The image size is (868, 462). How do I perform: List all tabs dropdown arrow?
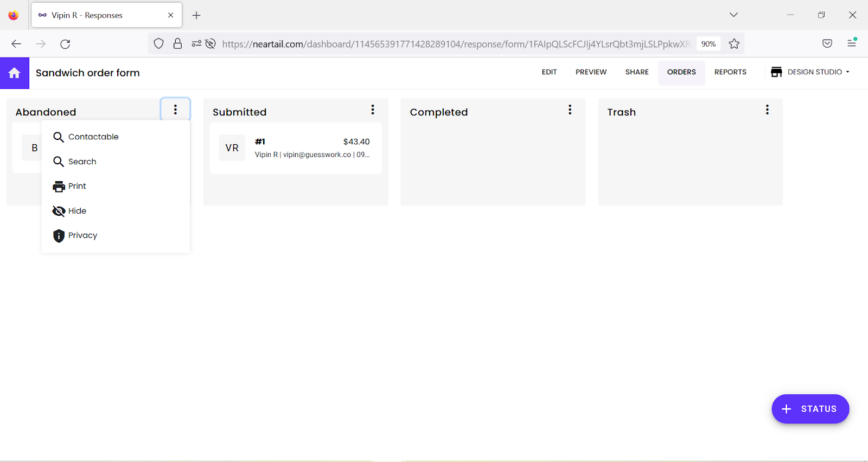733,15
